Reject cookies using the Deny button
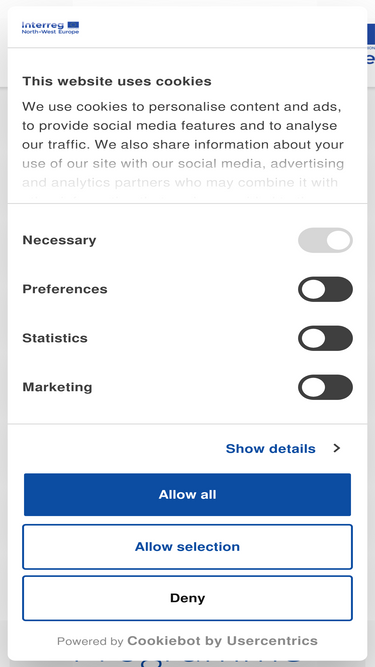 tap(188, 598)
